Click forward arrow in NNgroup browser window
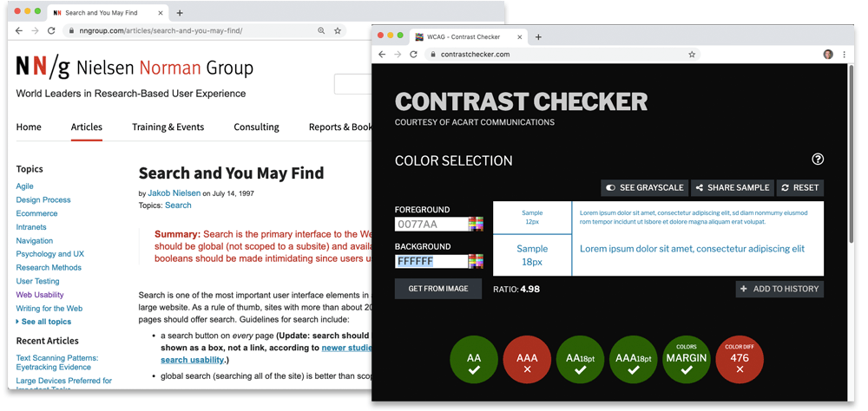The height and width of the screenshot is (411, 868). [x=35, y=31]
